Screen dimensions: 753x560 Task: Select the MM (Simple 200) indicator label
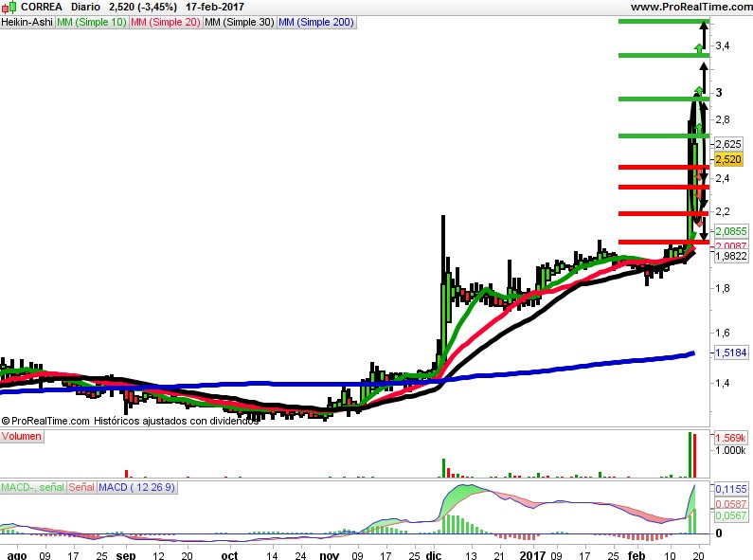point(316,22)
